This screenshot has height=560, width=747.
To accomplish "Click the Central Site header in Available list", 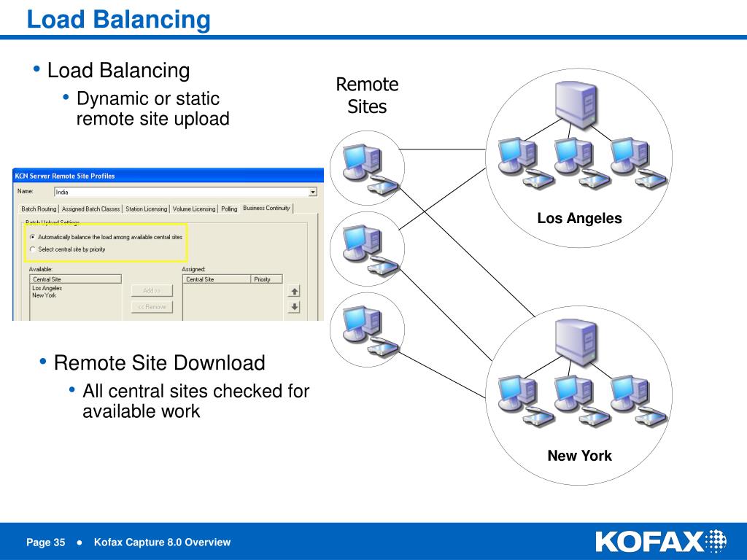I will tap(76, 279).
